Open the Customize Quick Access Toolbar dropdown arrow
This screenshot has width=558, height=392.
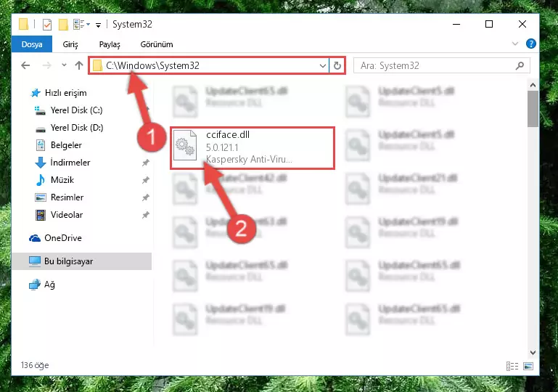point(98,25)
